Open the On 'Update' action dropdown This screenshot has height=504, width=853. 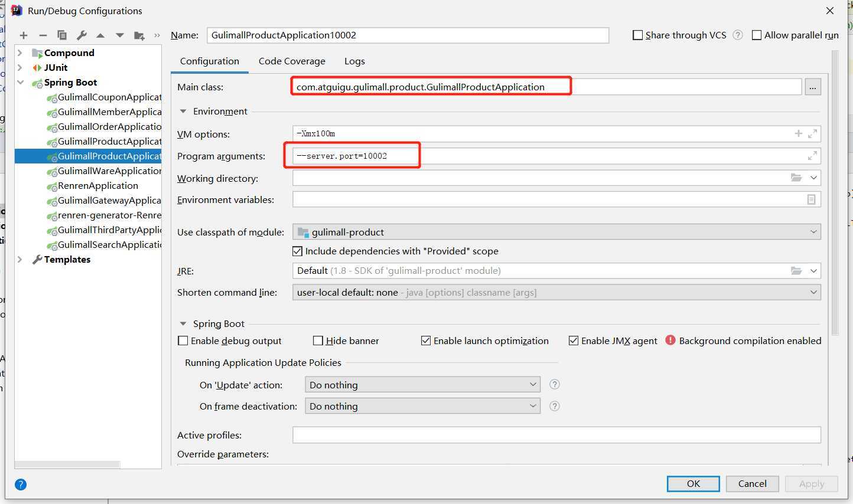tap(422, 385)
